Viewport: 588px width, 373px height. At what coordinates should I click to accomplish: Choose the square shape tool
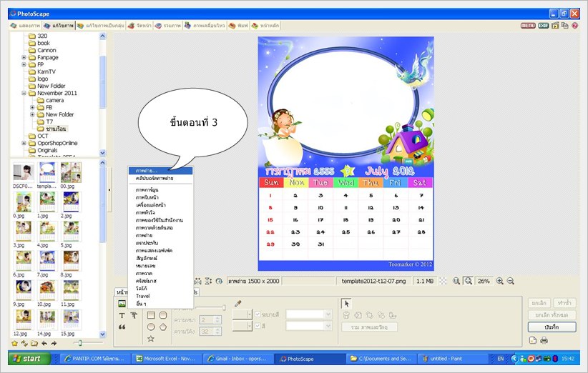coord(151,315)
